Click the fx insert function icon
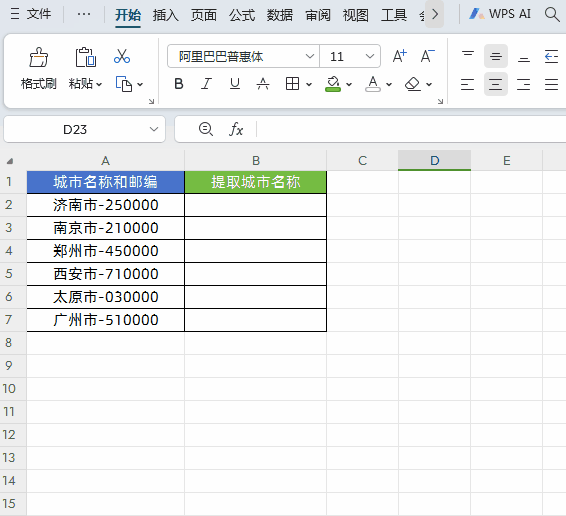This screenshot has height=516, width=566. 236,129
